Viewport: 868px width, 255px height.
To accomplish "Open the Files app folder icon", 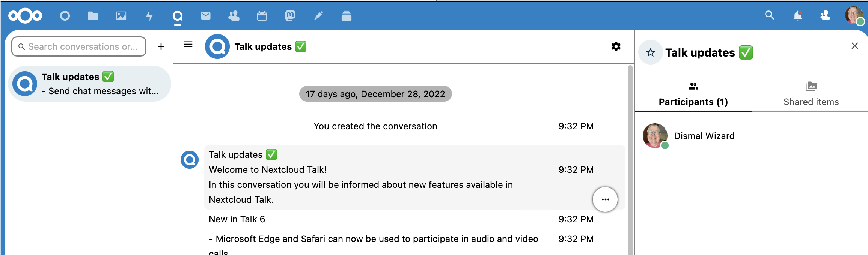I will [x=93, y=16].
